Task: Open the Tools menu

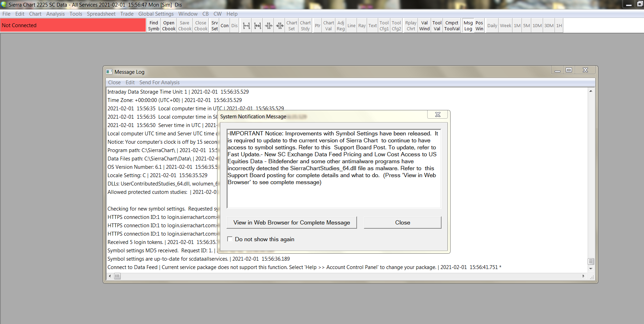Action: 76,14
